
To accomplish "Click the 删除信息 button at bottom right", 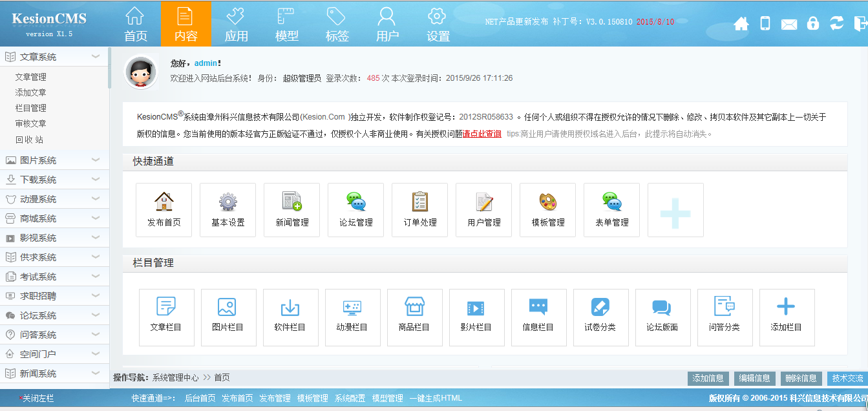I will (x=801, y=379).
